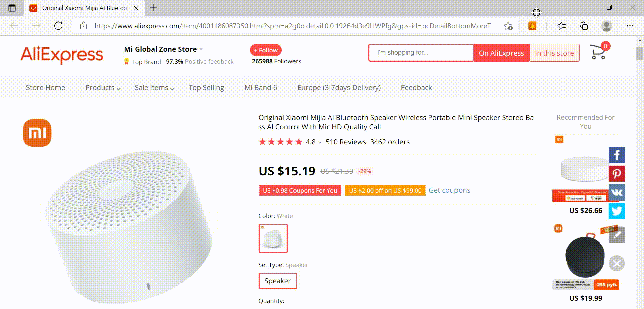Image resolution: width=644 pixels, height=309 pixels.
Task: Share the product on Facebook
Action: point(616,155)
